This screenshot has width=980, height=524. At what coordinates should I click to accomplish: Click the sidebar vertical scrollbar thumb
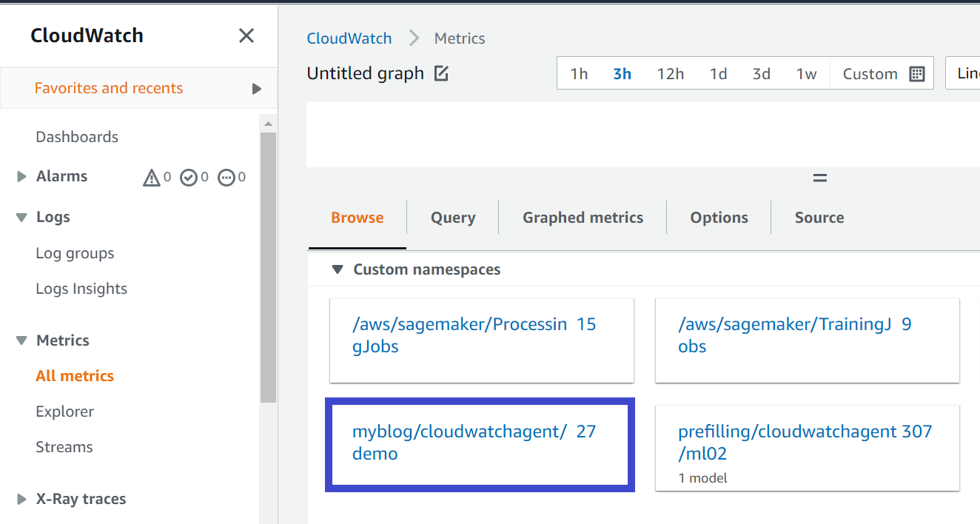(x=268, y=266)
